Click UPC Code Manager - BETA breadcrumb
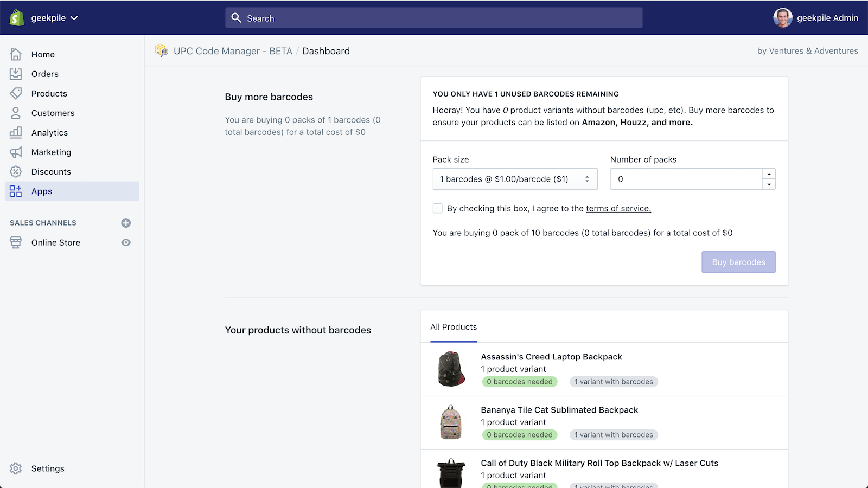 tap(233, 51)
